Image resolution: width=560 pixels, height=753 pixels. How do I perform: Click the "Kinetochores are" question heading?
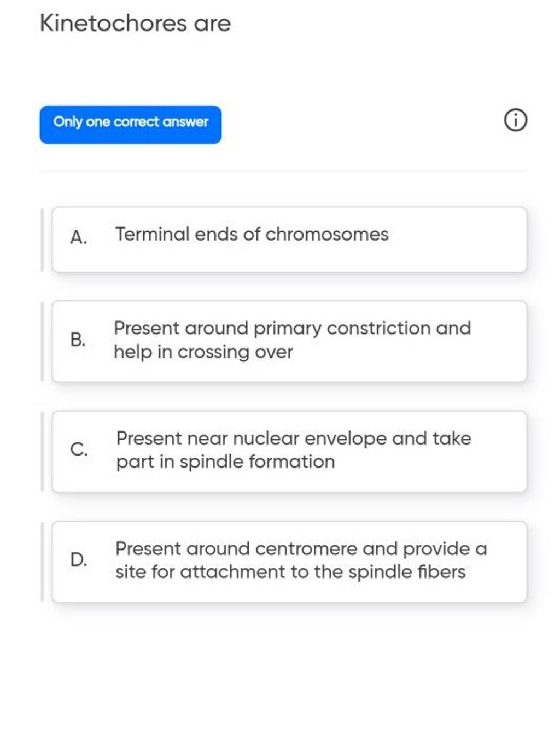[x=136, y=24]
